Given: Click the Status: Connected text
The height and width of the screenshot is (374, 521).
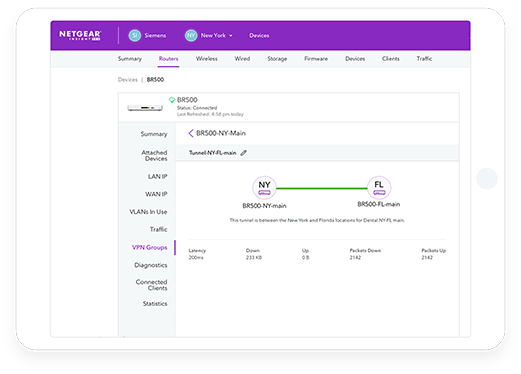Looking at the screenshot, I should click(197, 108).
